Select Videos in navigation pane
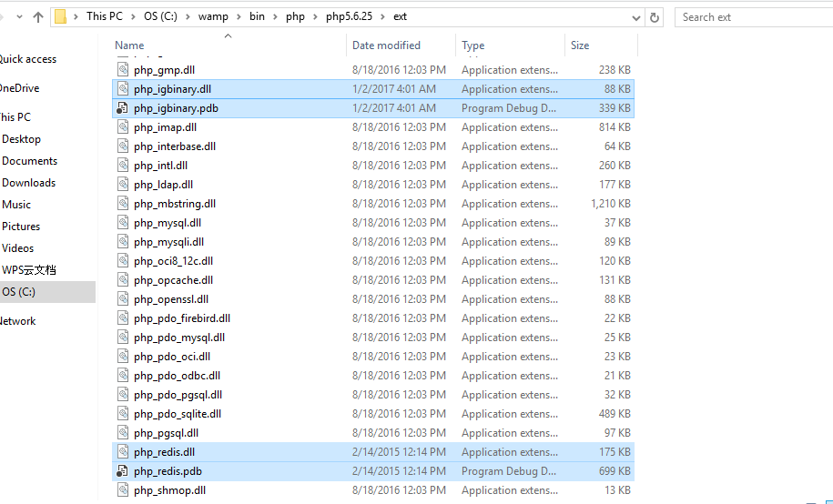This screenshot has width=833, height=504. [17, 248]
